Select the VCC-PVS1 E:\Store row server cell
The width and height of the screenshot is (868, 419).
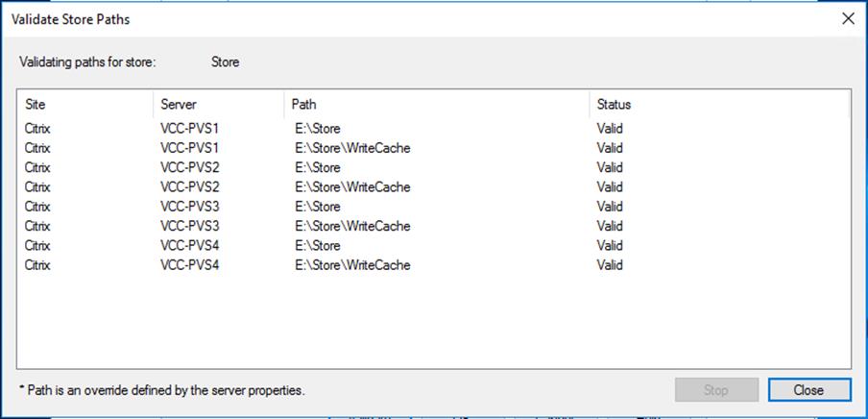pyautogui.click(x=190, y=129)
